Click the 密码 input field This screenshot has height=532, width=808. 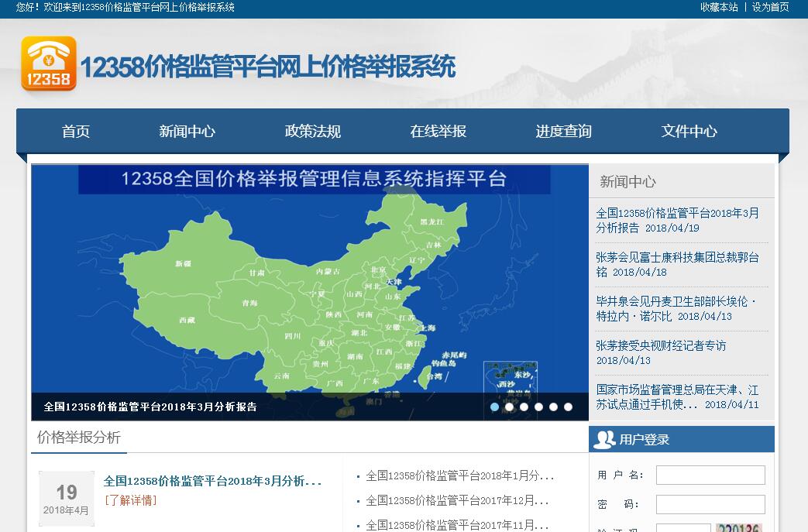click(710, 504)
